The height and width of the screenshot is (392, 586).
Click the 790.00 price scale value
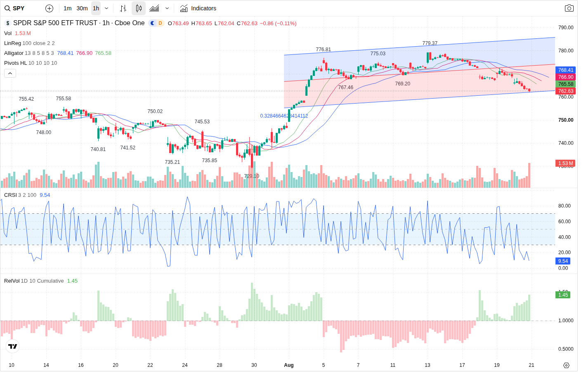[x=566, y=28]
